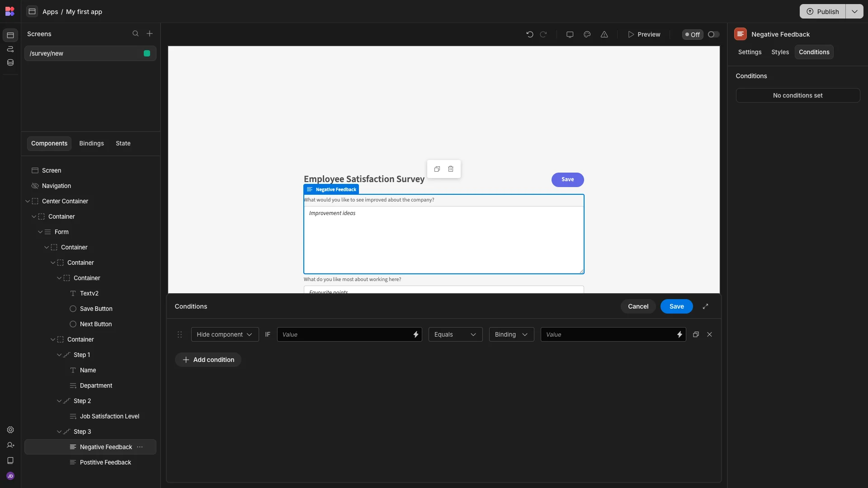Image resolution: width=868 pixels, height=488 pixels.
Task: Click the JD user avatar
Action: coord(10,476)
